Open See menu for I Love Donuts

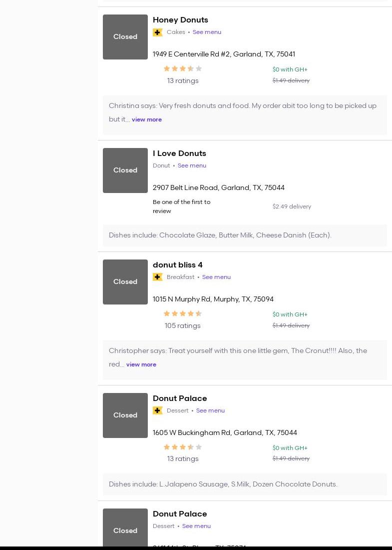click(x=192, y=165)
